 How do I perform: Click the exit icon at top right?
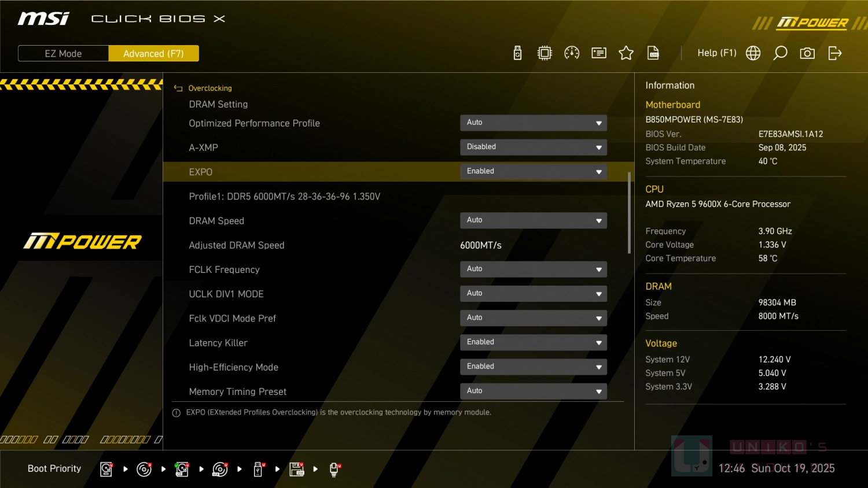(834, 53)
